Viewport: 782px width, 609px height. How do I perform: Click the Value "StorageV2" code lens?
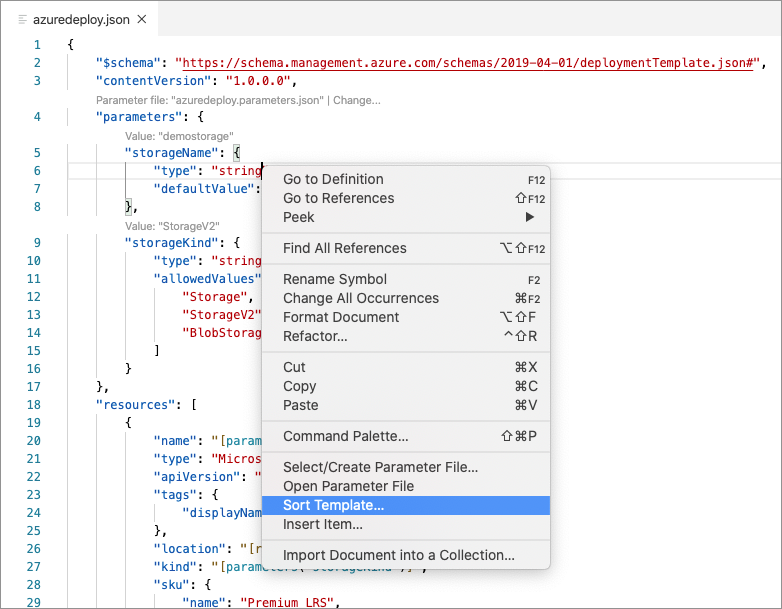pyautogui.click(x=172, y=226)
